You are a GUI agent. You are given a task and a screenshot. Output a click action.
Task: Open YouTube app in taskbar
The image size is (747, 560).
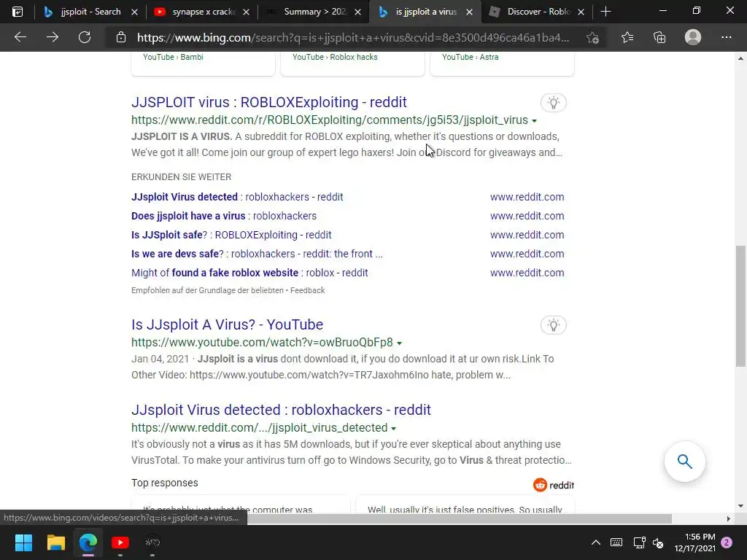[120, 542]
